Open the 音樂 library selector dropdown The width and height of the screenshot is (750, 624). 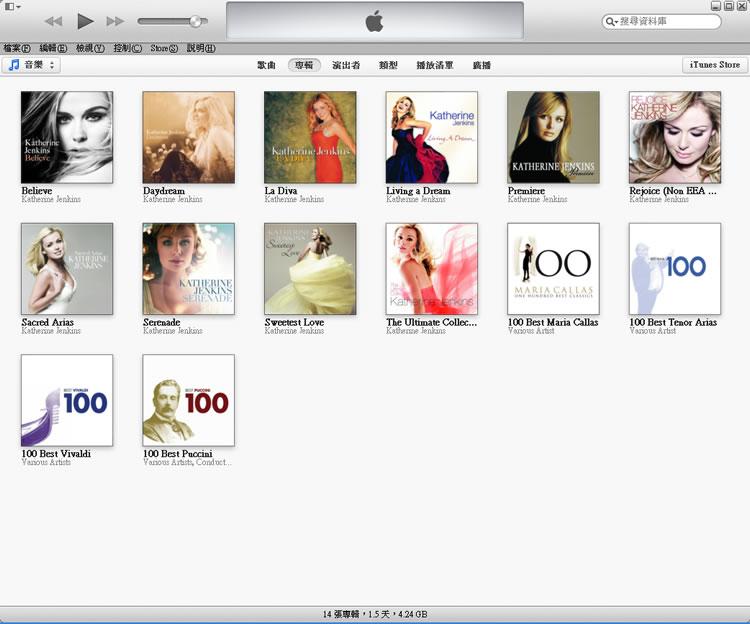pyautogui.click(x=31, y=65)
